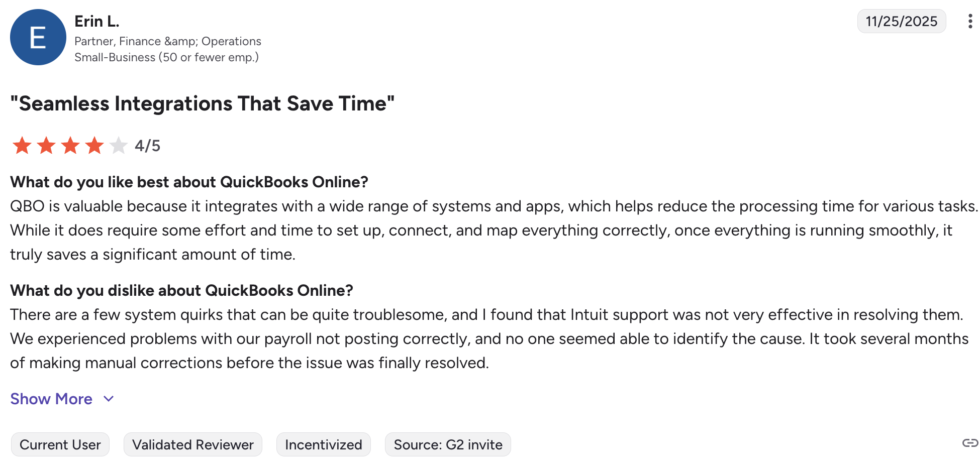Click the Show More chevron arrow

pos(108,399)
